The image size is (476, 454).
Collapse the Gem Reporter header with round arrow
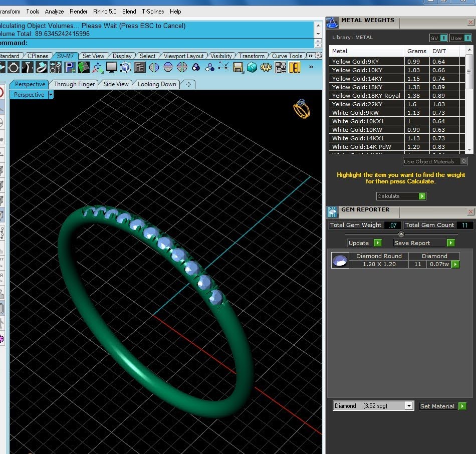401,234
